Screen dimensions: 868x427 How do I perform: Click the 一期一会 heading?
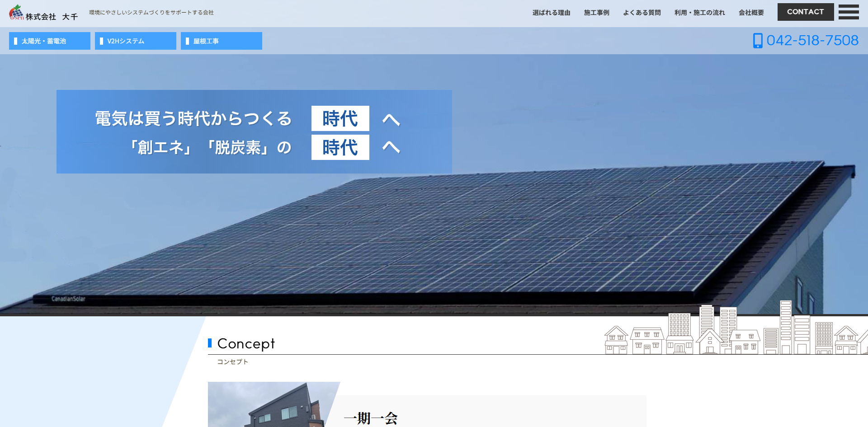pyautogui.click(x=371, y=418)
